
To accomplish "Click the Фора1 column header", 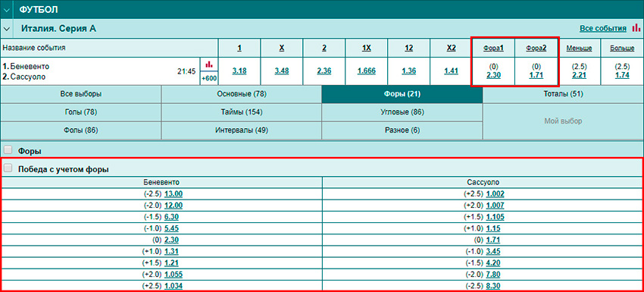I will click(493, 48).
